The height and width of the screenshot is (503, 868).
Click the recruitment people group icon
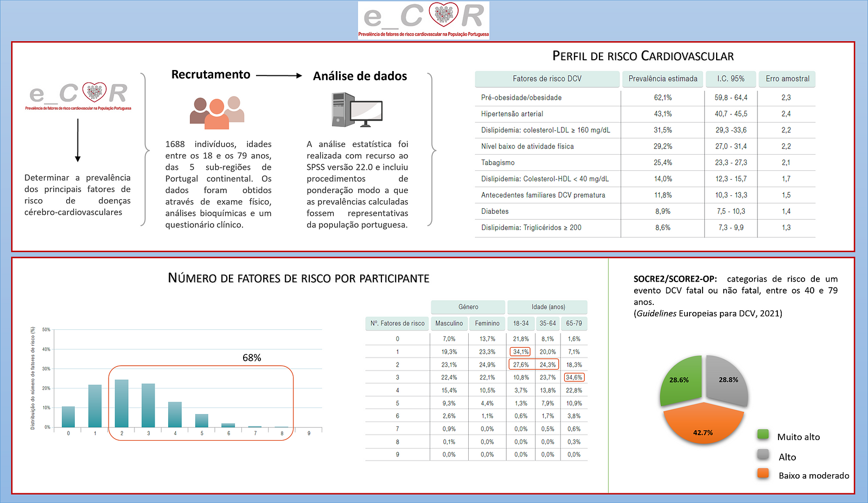(217, 113)
